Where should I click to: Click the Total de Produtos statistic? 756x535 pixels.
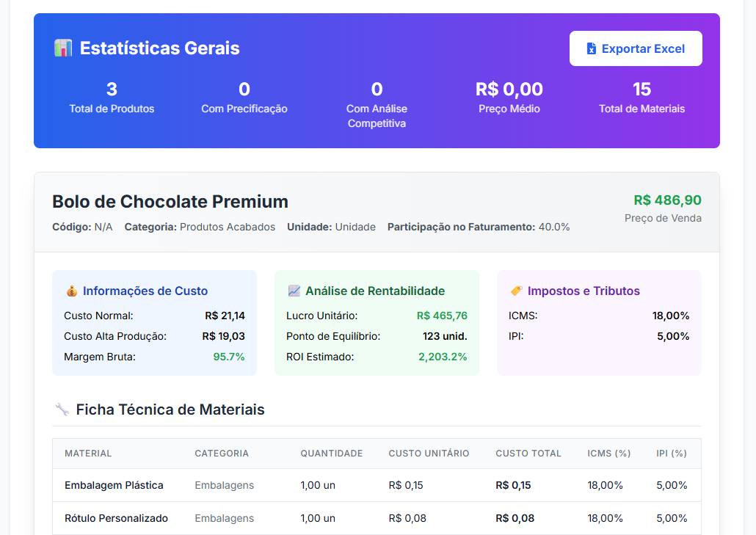pos(112,98)
